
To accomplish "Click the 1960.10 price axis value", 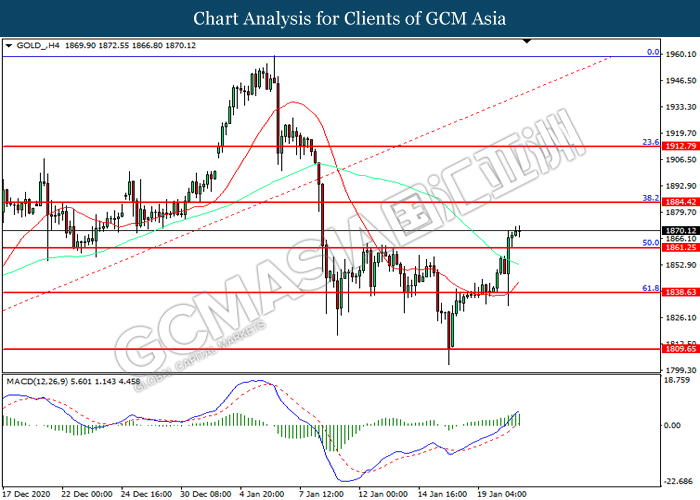I will point(681,54).
